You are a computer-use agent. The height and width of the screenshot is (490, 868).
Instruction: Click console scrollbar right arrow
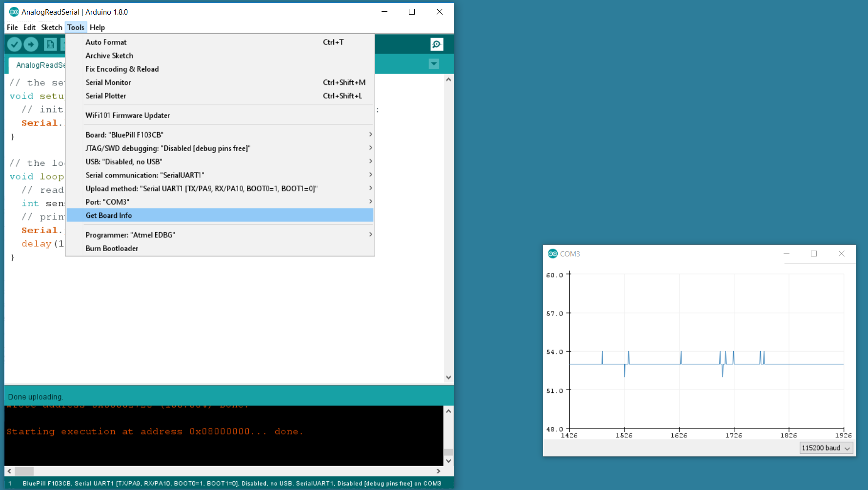tap(438, 471)
